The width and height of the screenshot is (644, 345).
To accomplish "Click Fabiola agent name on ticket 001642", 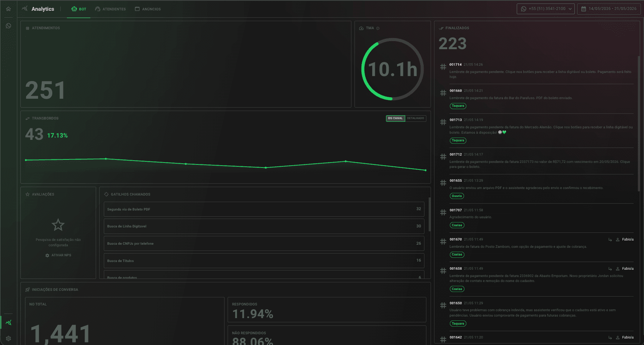I will coord(628,337).
